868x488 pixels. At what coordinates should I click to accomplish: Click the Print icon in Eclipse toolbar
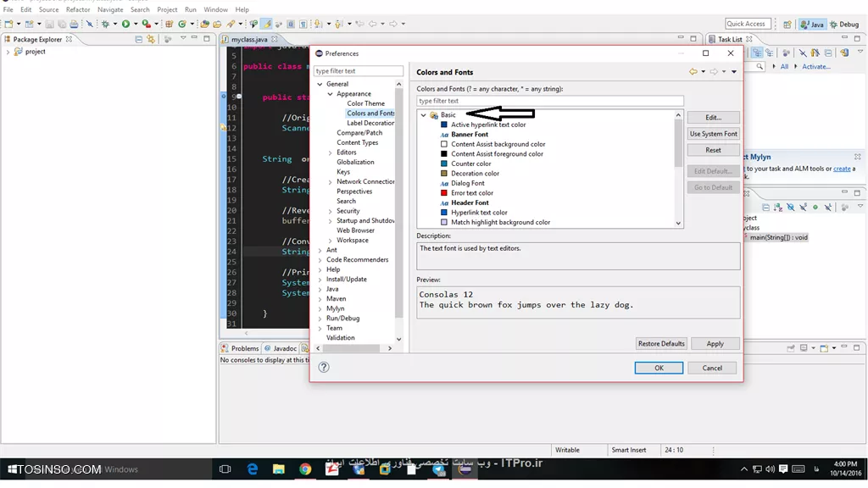(74, 24)
